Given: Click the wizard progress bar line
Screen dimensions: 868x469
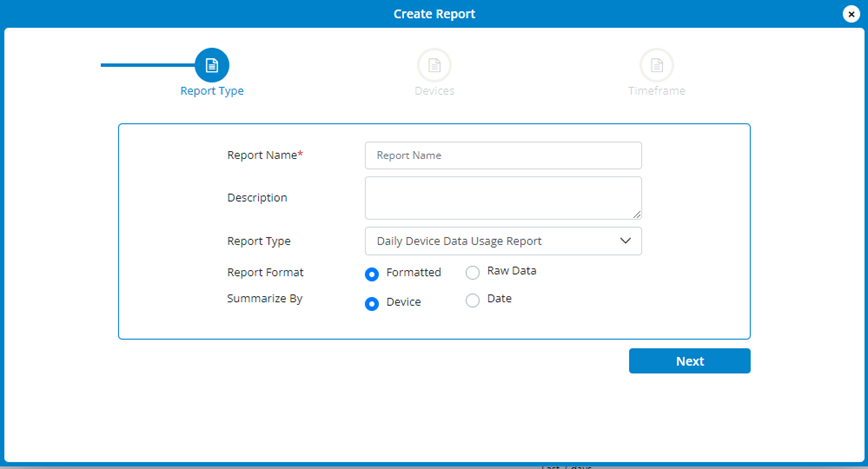Looking at the screenshot, I should pyautogui.click(x=147, y=65).
